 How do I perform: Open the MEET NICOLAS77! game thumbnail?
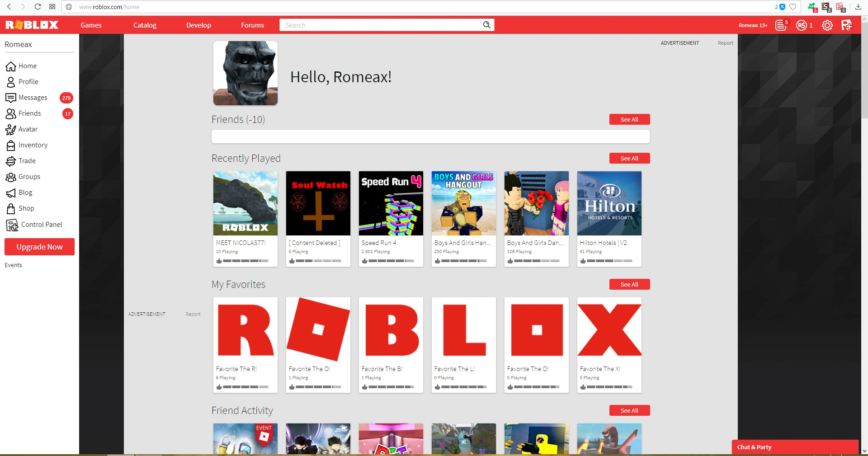point(245,203)
